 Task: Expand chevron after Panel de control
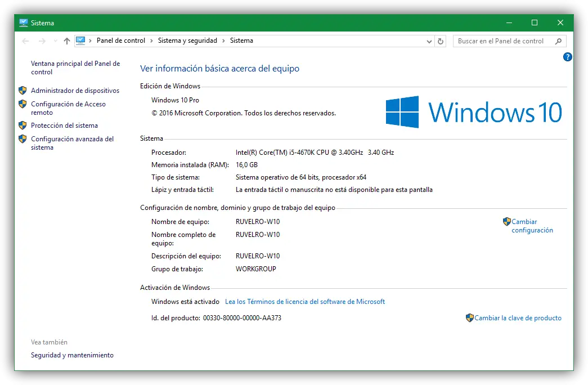click(151, 41)
